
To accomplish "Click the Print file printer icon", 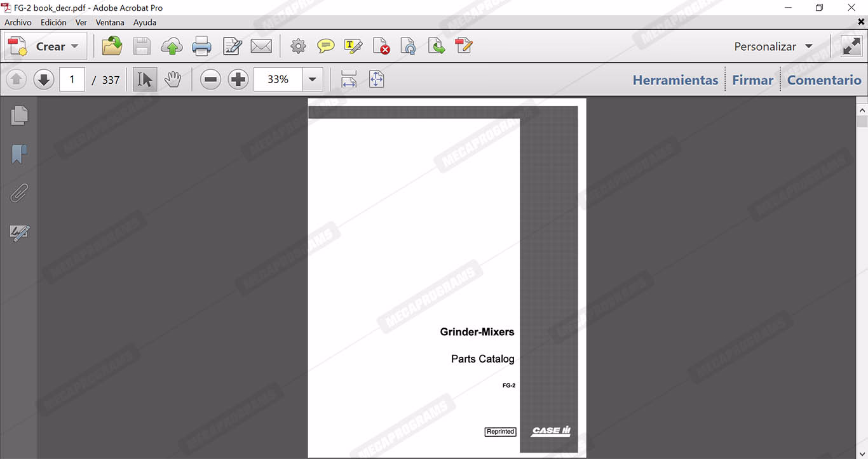I will [201, 46].
